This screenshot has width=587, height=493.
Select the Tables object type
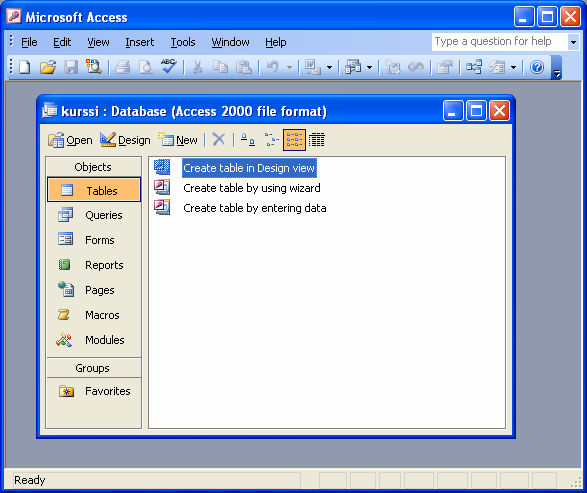pos(94,190)
